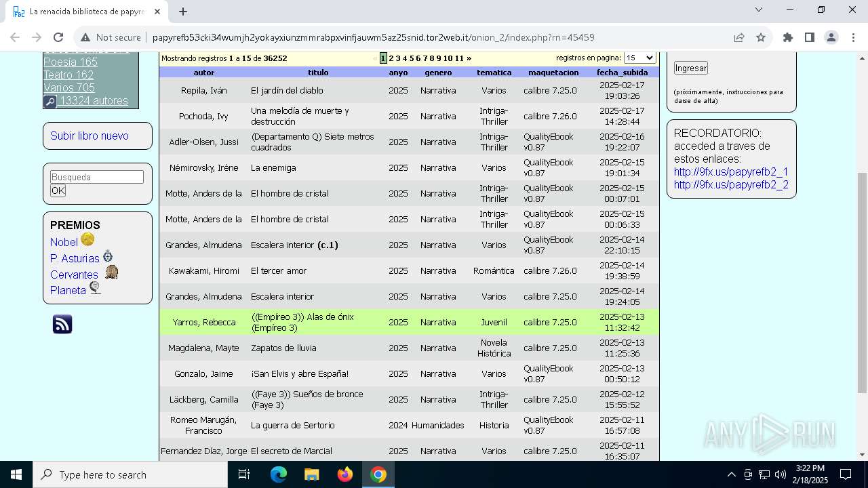Select title La guerra de Sertorio
This screenshot has width=868, height=488.
coord(293,425)
